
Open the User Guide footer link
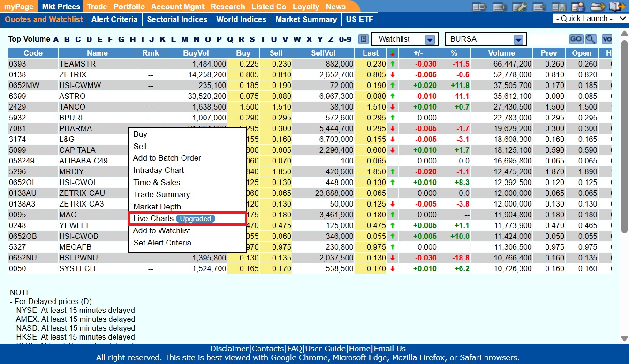point(326,349)
